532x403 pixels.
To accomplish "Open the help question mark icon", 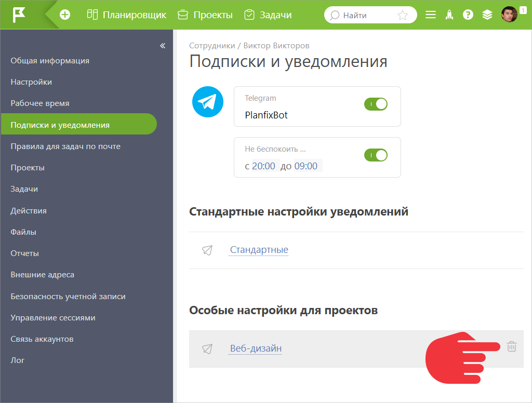I will pyautogui.click(x=468, y=15).
